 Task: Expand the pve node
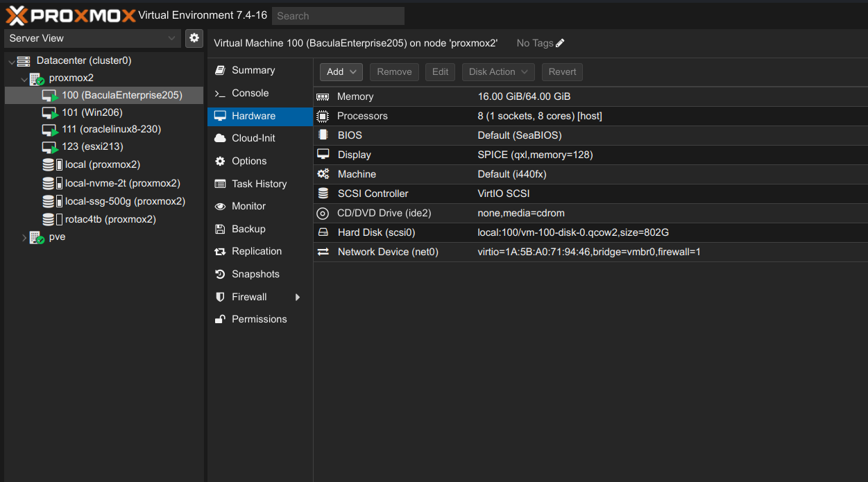coord(24,238)
